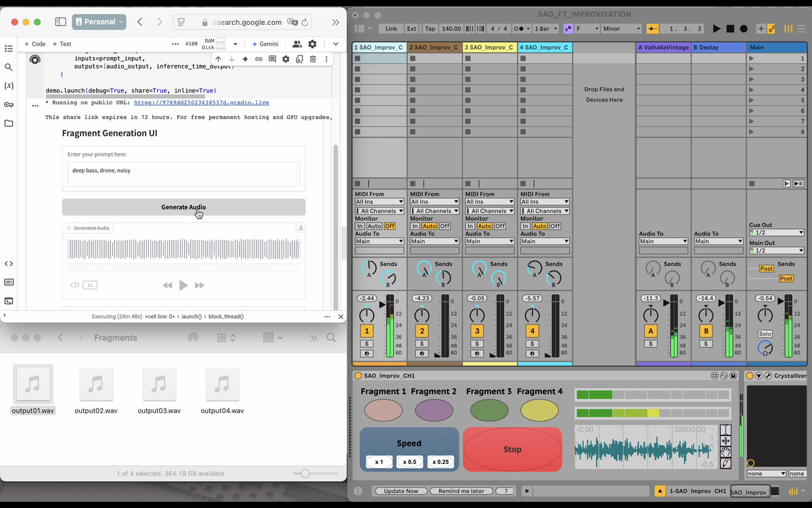Click the Record button in the transport bar
Screen dimensions: 812x508
[x=742, y=29]
